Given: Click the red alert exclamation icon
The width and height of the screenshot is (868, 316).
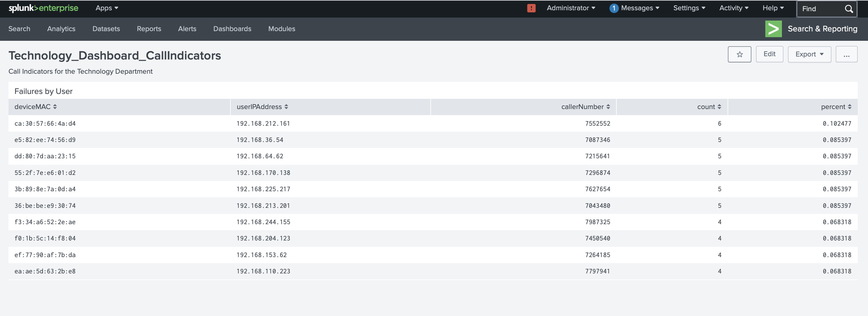Looking at the screenshot, I should pos(531,8).
